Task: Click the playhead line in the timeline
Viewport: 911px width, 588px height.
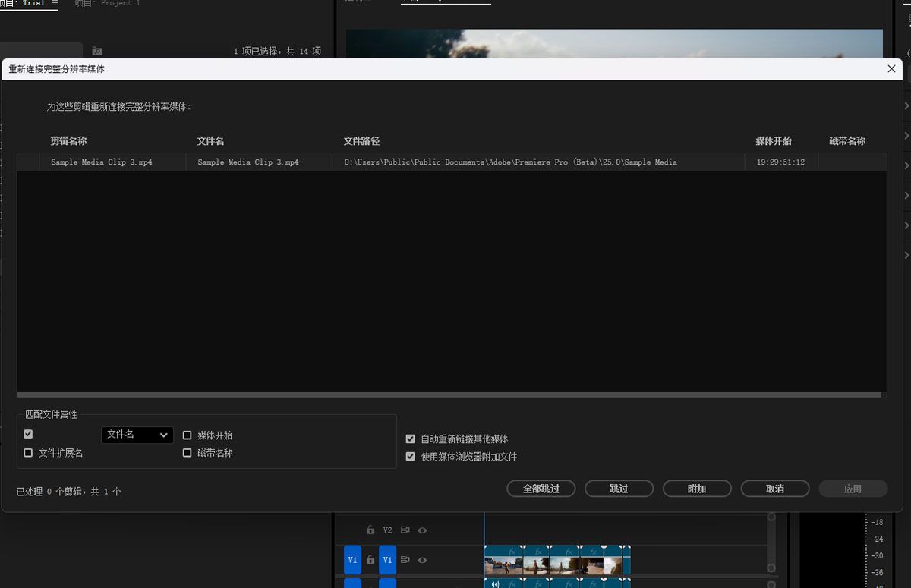Action: pyautogui.click(x=484, y=528)
